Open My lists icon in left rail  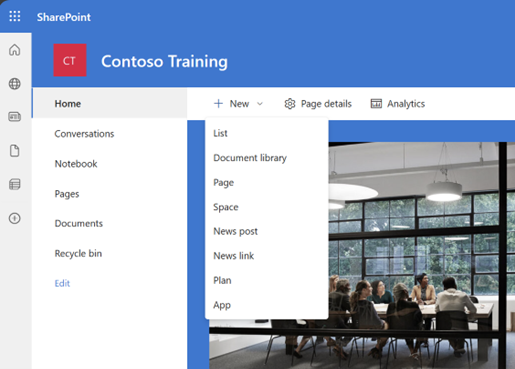pyautogui.click(x=15, y=184)
